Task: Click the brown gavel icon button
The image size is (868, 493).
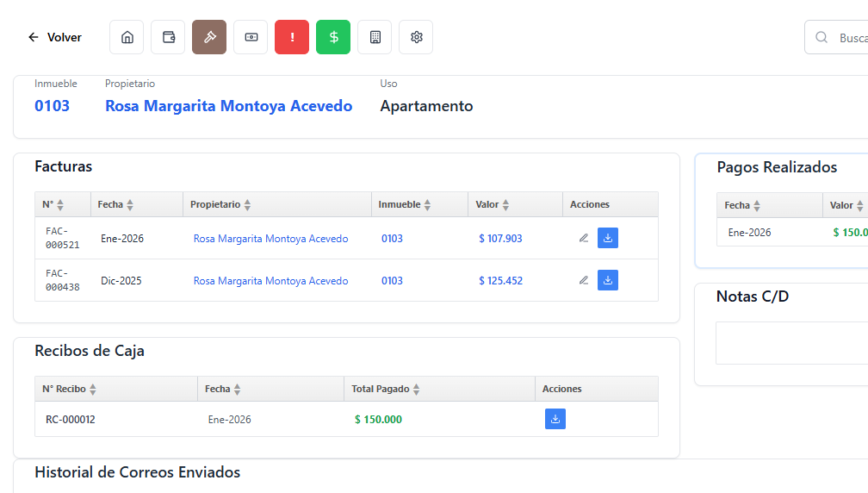Action: pyautogui.click(x=209, y=37)
